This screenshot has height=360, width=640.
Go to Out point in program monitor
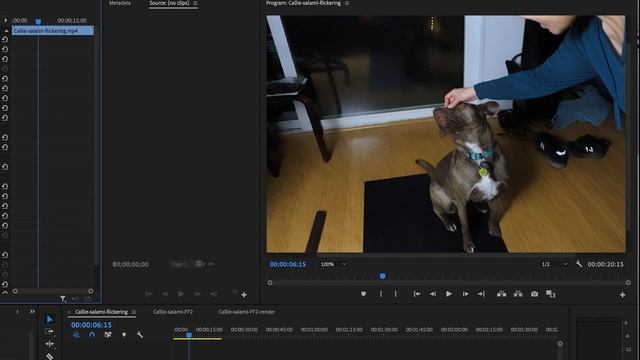click(481, 294)
